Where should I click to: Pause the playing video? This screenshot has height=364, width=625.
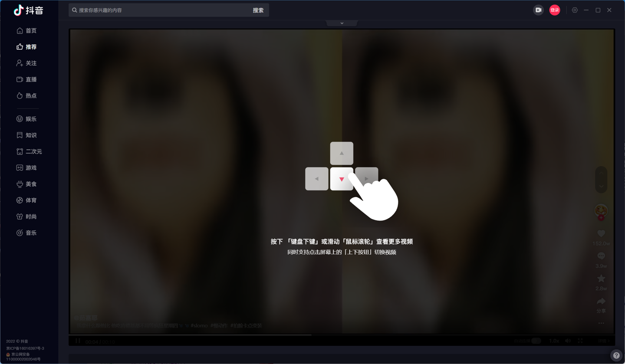(x=78, y=341)
